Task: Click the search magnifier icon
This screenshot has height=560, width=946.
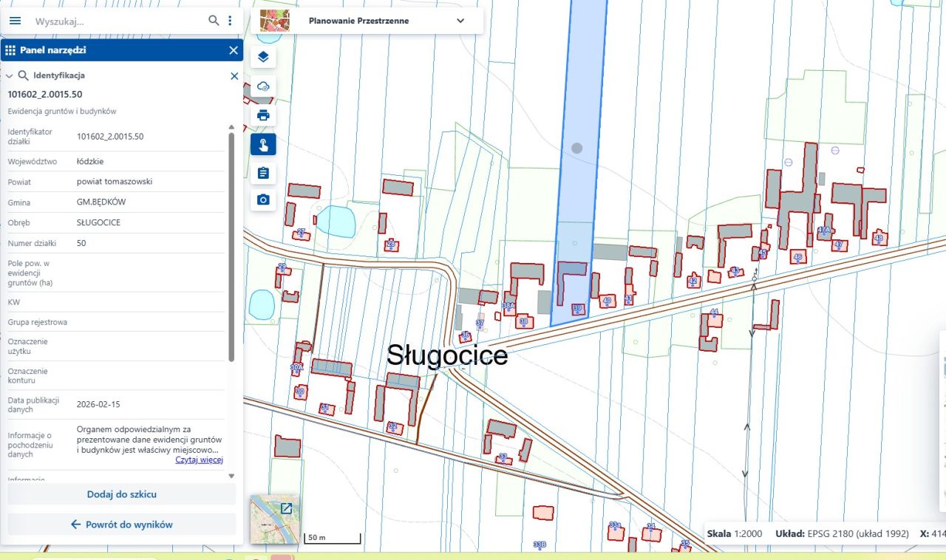Action: point(214,21)
